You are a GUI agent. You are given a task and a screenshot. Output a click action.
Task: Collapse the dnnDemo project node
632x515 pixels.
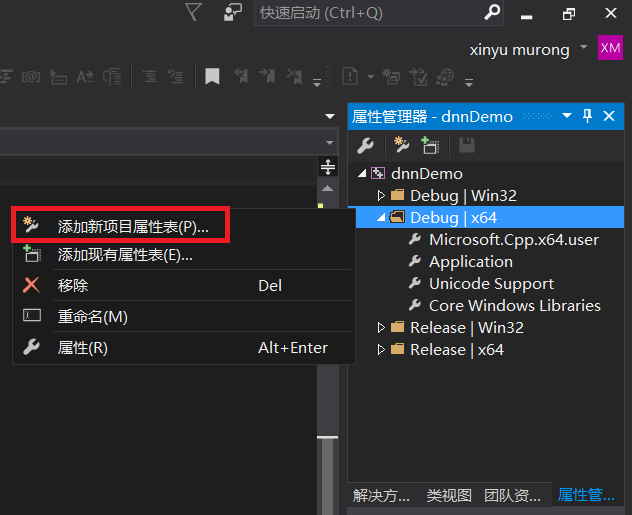362,174
